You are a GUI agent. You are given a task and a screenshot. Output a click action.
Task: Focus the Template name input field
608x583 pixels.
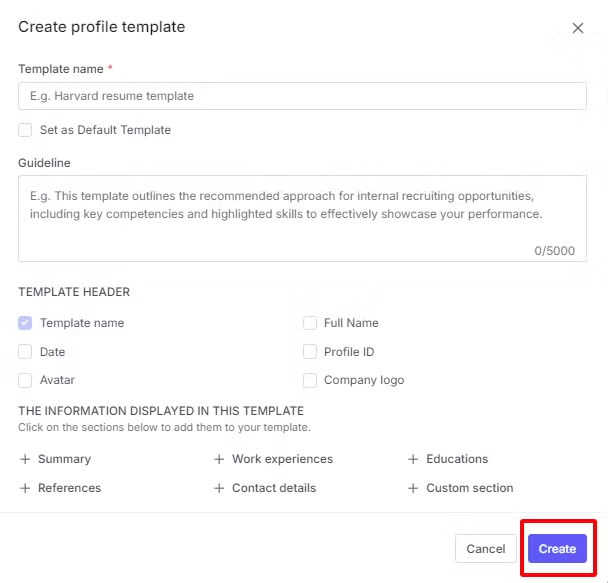[302, 96]
